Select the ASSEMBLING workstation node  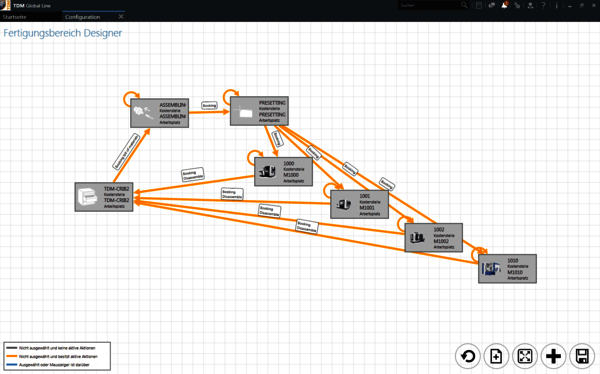(160, 113)
